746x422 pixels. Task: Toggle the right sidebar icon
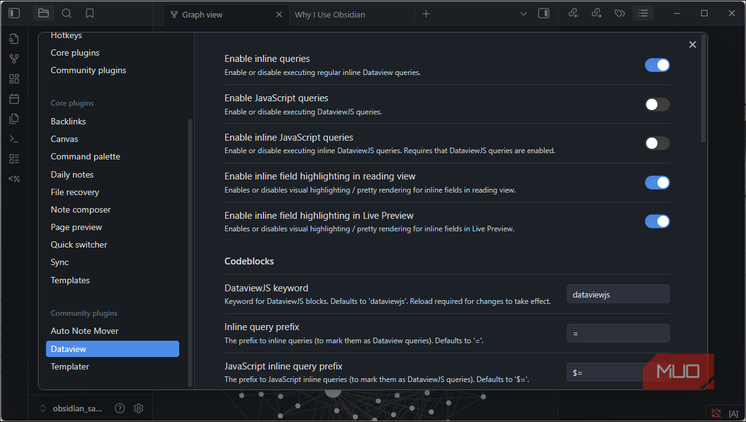(543, 13)
